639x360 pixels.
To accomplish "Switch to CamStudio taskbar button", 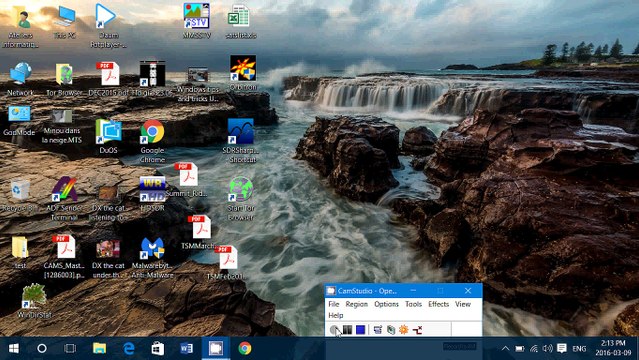I will (x=216, y=348).
